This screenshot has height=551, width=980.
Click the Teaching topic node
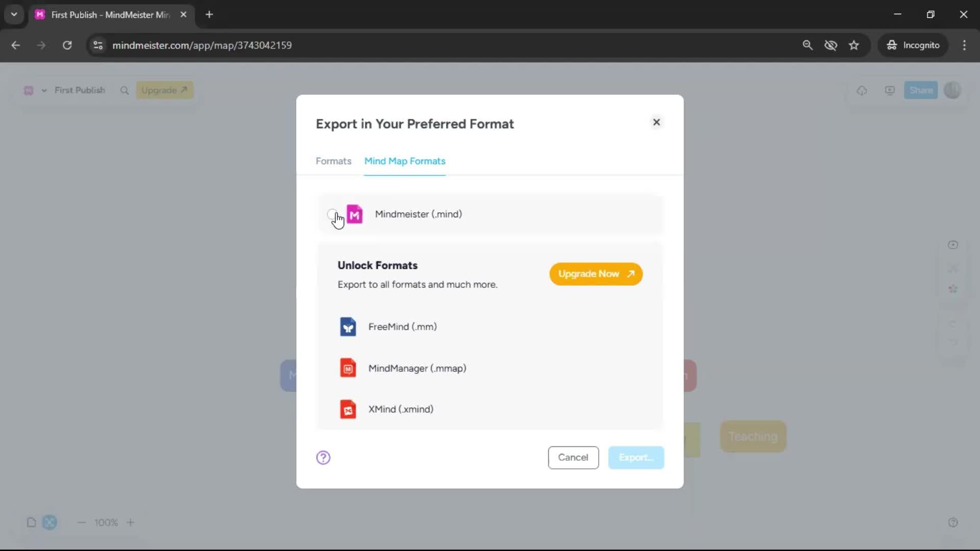tap(753, 437)
